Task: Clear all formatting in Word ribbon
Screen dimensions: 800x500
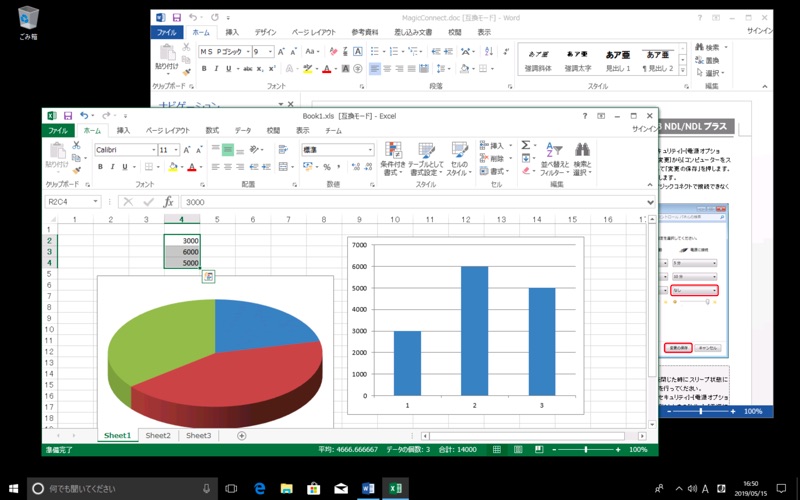Action: pos(333,52)
